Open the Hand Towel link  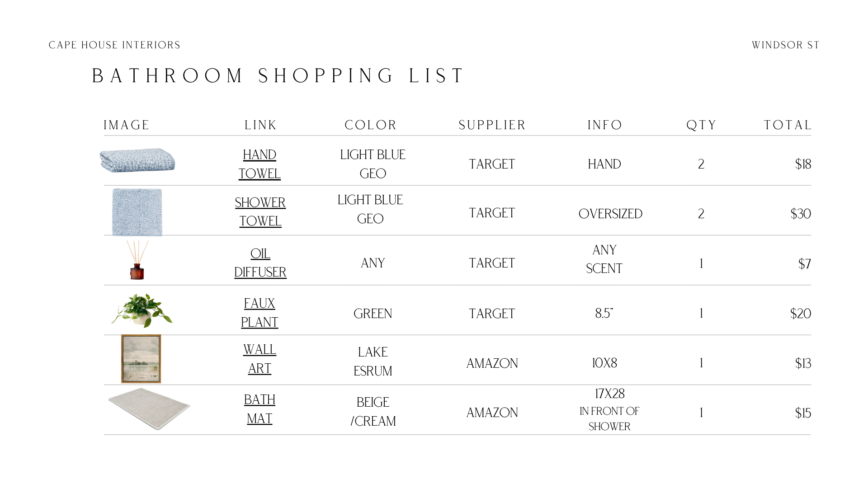pyautogui.click(x=259, y=164)
